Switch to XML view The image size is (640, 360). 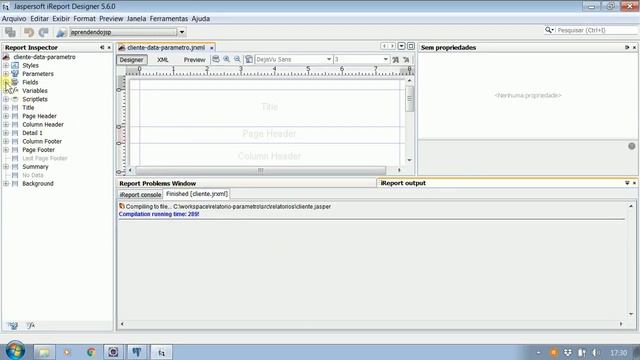[162, 60]
